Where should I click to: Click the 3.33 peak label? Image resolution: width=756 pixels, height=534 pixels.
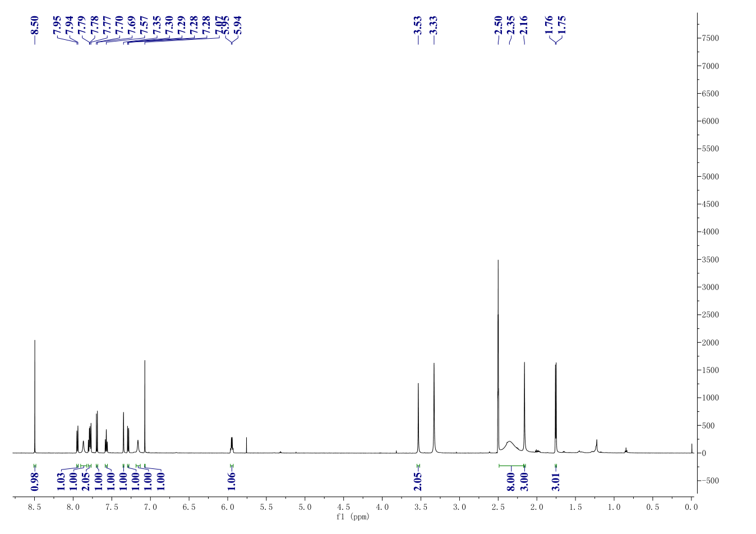point(434,26)
